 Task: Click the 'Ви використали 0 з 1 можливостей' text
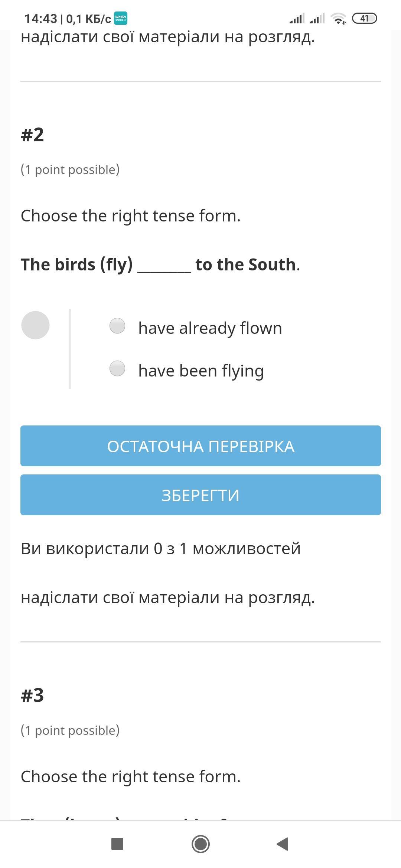point(160,548)
